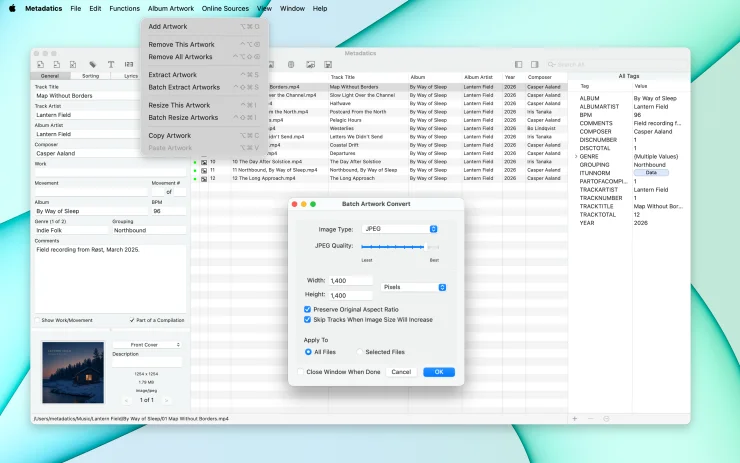
Task: Select the All Files radio button
Action: [x=308, y=352]
